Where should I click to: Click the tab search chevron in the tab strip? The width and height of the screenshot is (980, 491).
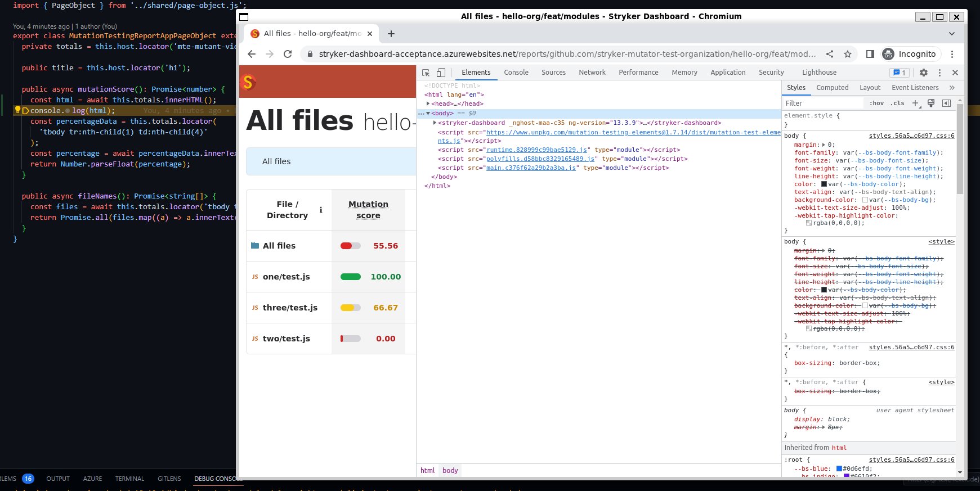[x=952, y=34]
